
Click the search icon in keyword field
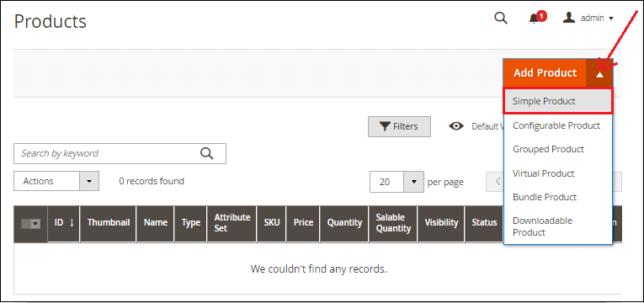[206, 153]
